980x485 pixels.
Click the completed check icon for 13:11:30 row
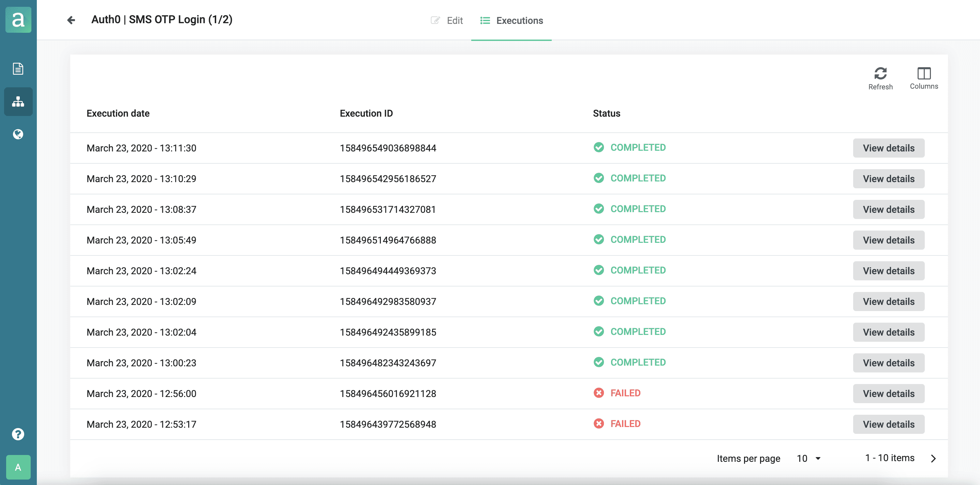(x=598, y=147)
